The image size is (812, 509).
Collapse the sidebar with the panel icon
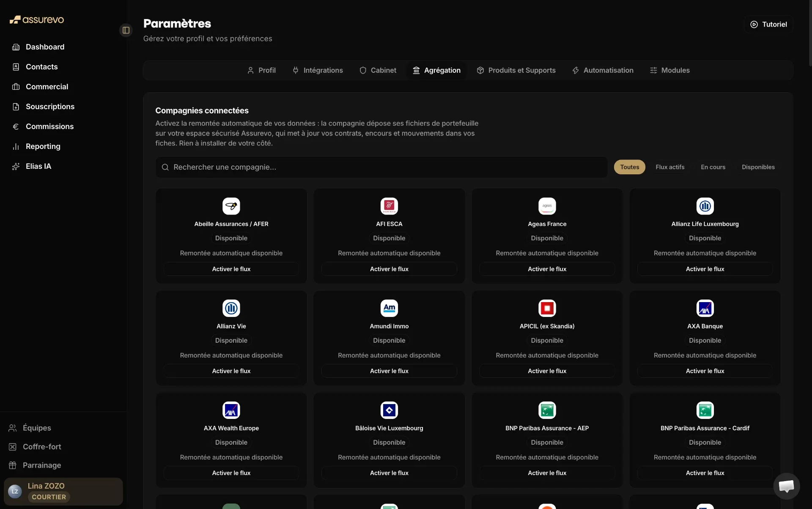coord(126,30)
